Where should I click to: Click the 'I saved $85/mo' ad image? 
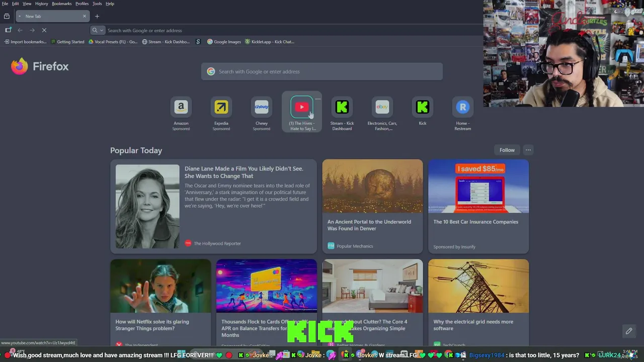pos(478,186)
